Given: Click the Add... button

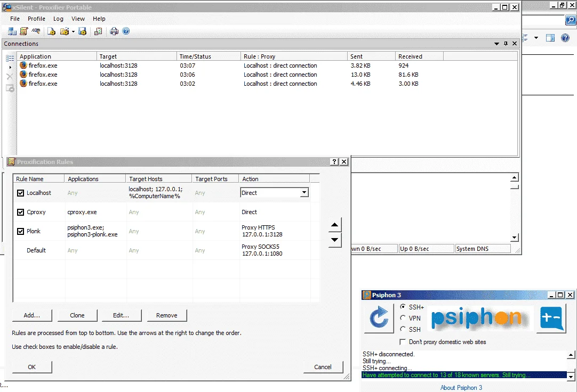Looking at the screenshot, I should pyautogui.click(x=32, y=315).
